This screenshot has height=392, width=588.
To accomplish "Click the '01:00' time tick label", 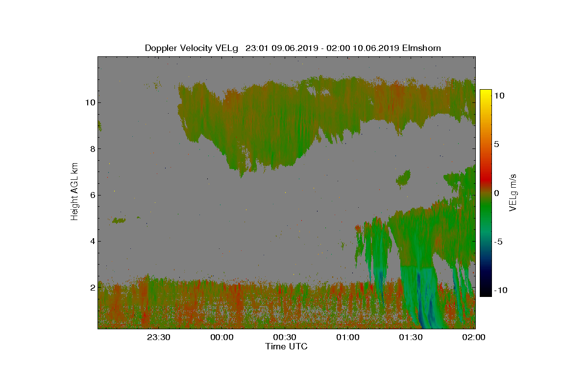I will tap(348, 337).
